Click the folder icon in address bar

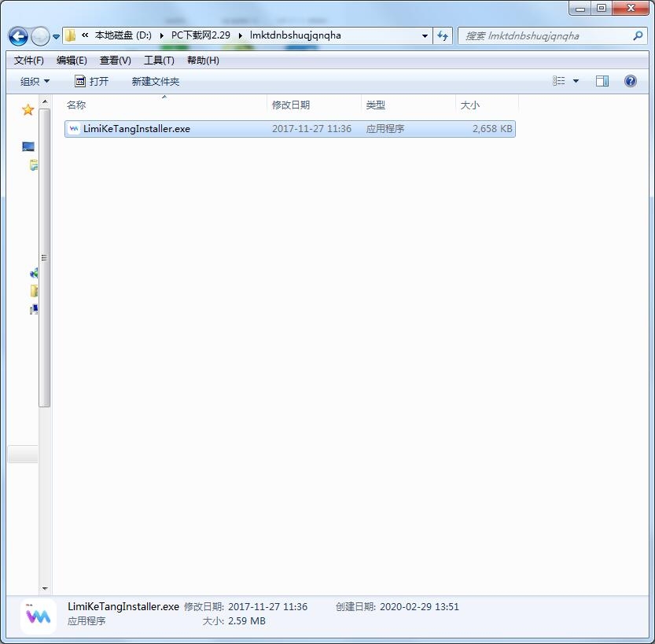71,35
